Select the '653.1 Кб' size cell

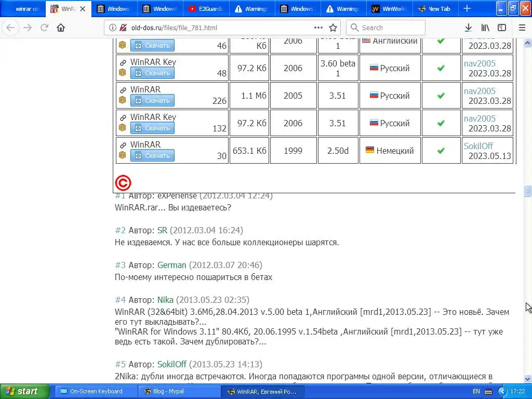click(x=249, y=150)
